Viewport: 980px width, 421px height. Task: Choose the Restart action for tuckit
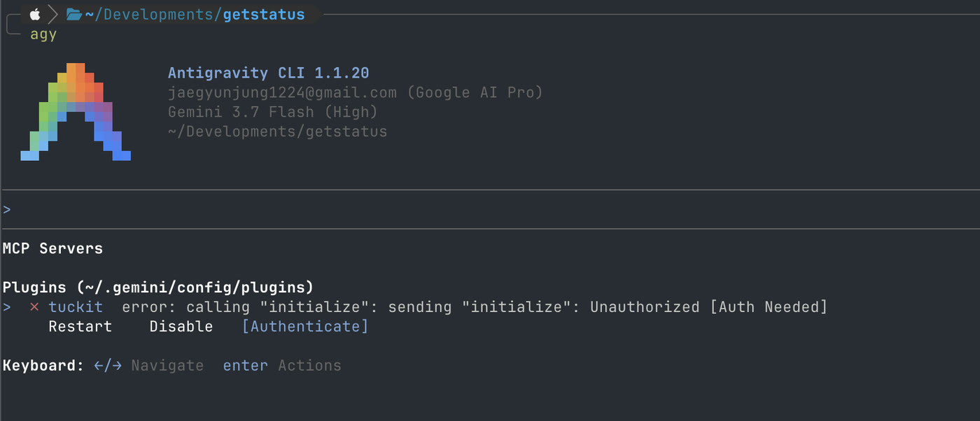pyautogui.click(x=80, y=327)
